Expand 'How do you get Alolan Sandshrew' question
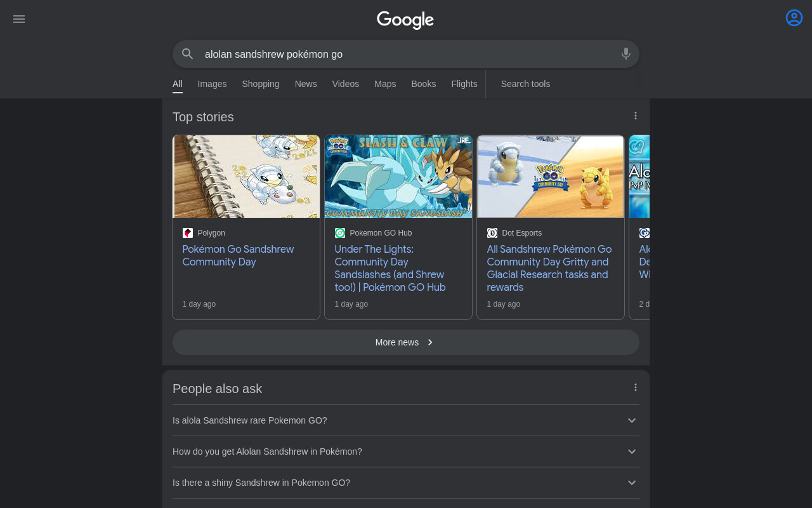The width and height of the screenshot is (812, 508). click(406, 451)
